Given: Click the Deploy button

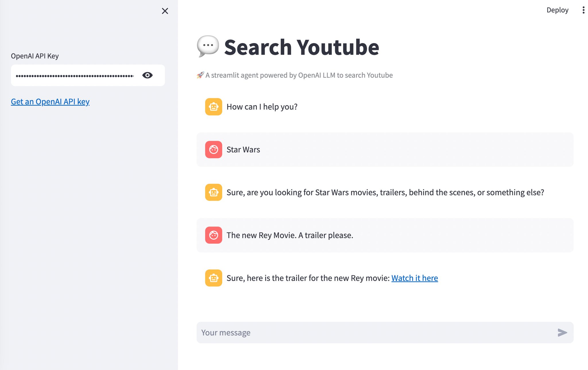Looking at the screenshot, I should pyautogui.click(x=557, y=10).
